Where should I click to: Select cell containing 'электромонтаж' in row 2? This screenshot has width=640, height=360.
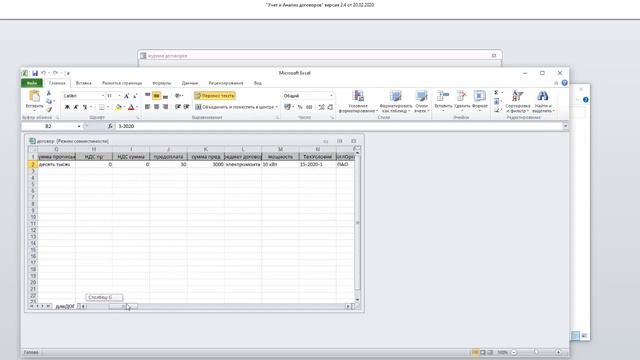[x=243, y=164]
